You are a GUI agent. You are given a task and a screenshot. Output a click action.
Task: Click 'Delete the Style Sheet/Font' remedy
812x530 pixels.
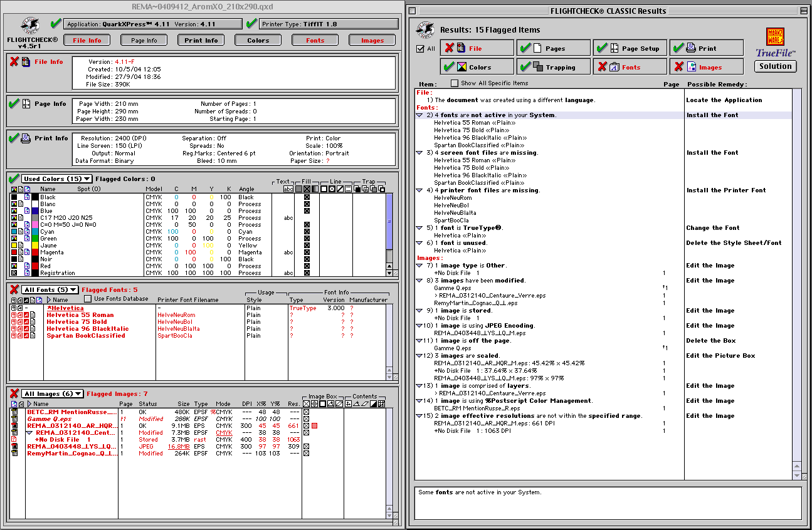(x=734, y=243)
